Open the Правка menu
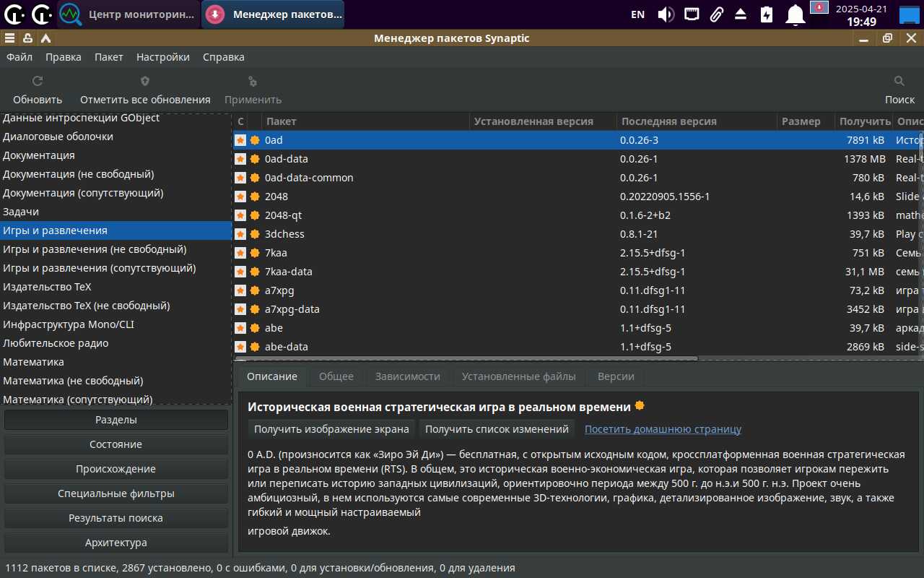The height and width of the screenshot is (578, 924). [x=64, y=57]
